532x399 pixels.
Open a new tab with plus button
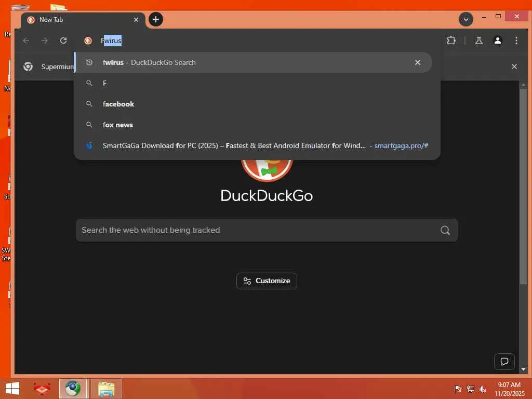(156, 19)
